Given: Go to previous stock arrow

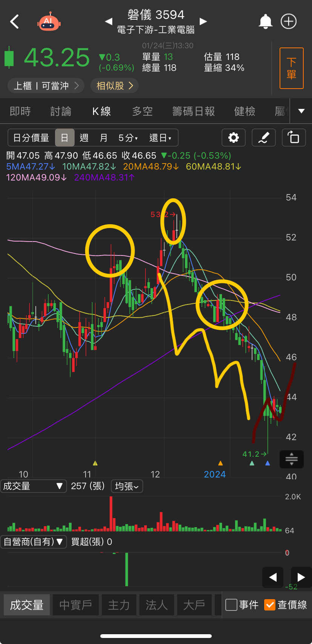Looking at the screenshot, I should pyautogui.click(x=109, y=21).
